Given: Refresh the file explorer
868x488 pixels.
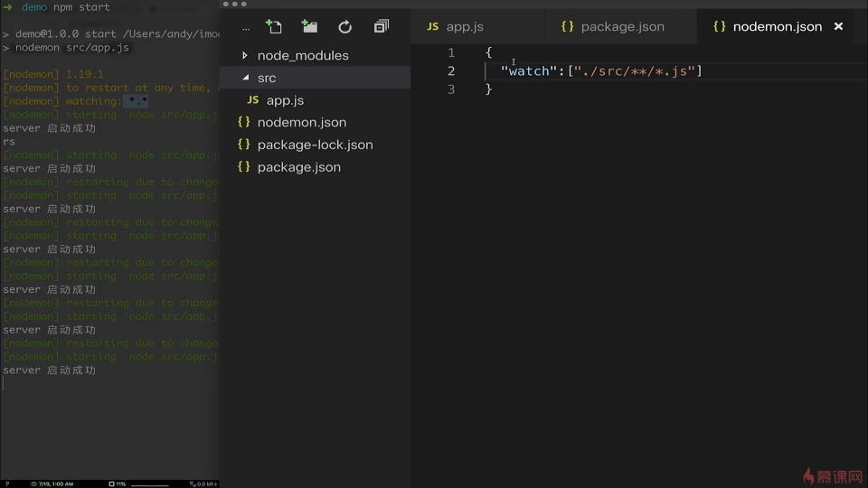Looking at the screenshot, I should point(344,27).
